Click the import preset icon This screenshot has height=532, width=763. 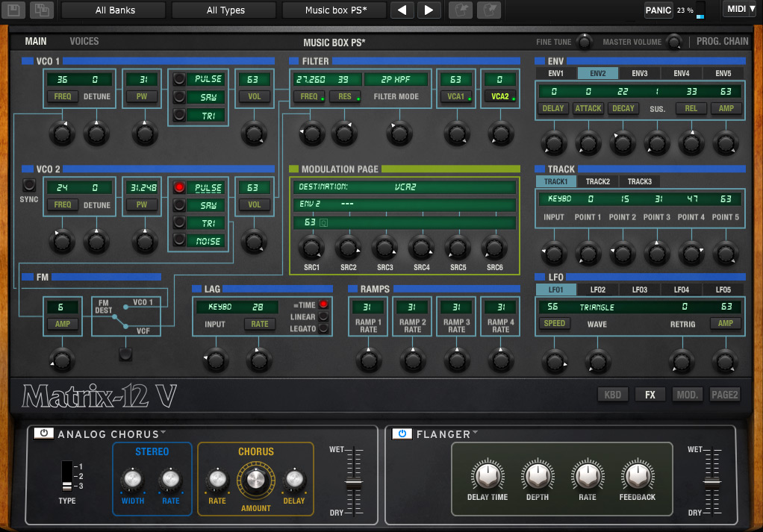coord(461,10)
